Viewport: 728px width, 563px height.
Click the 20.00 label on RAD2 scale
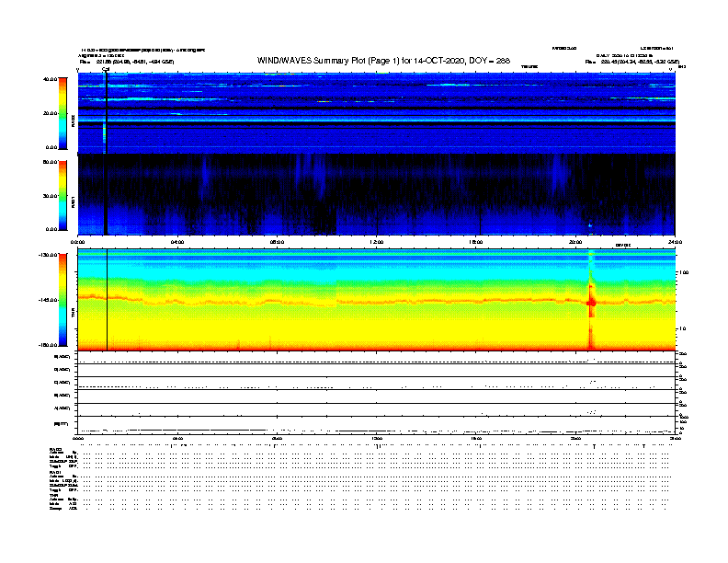click(x=50, y=113)
